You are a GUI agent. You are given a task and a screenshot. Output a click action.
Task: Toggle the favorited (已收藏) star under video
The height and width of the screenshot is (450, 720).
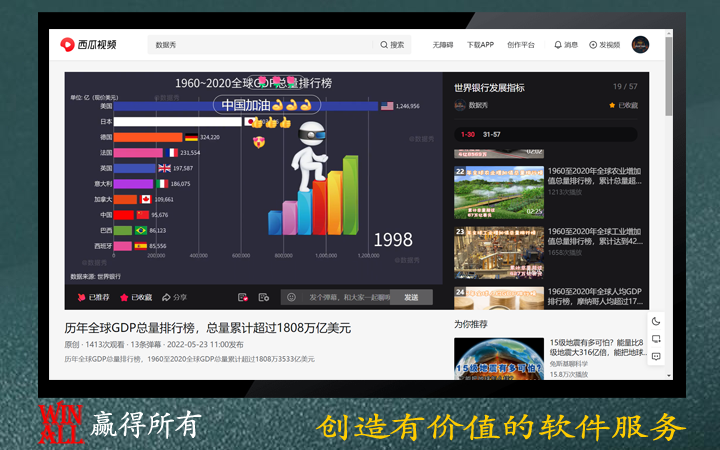coord(134,297)
